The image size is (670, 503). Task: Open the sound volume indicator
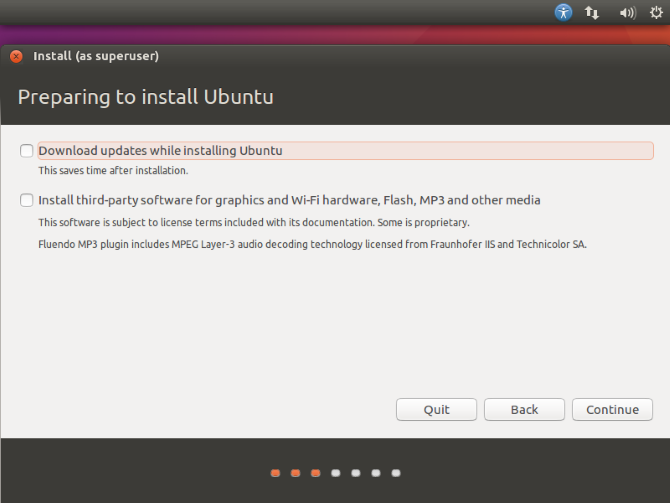627,13
